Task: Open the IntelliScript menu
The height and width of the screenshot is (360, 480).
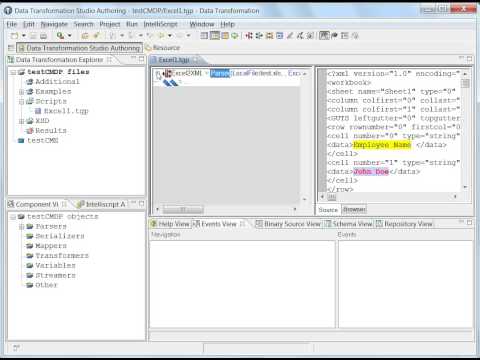Action: pyautogui.click(x=160, y=24)
